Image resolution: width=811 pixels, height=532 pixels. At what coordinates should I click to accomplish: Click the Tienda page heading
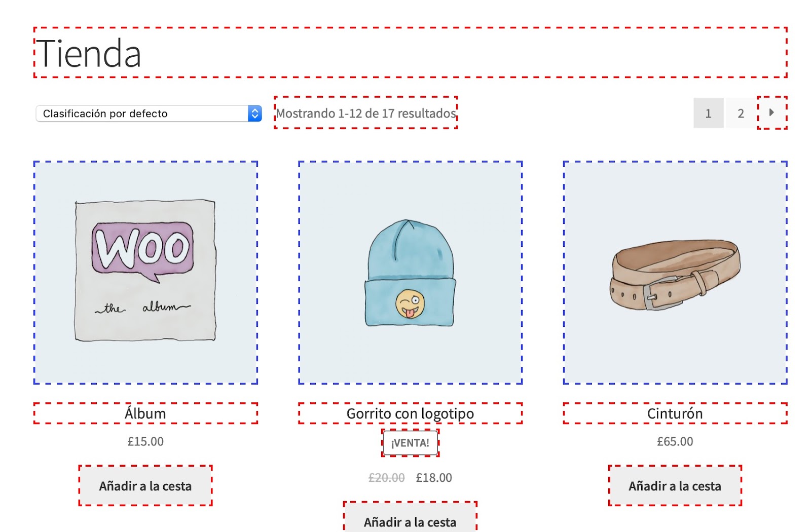[x=89, y=53]
